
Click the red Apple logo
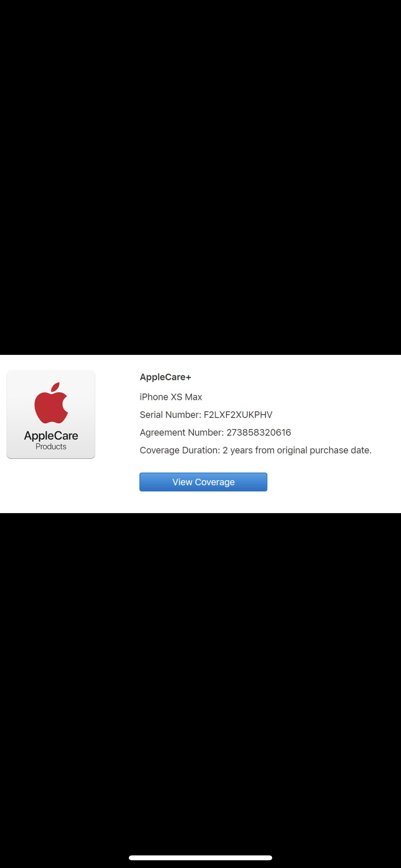pos(51,403)
